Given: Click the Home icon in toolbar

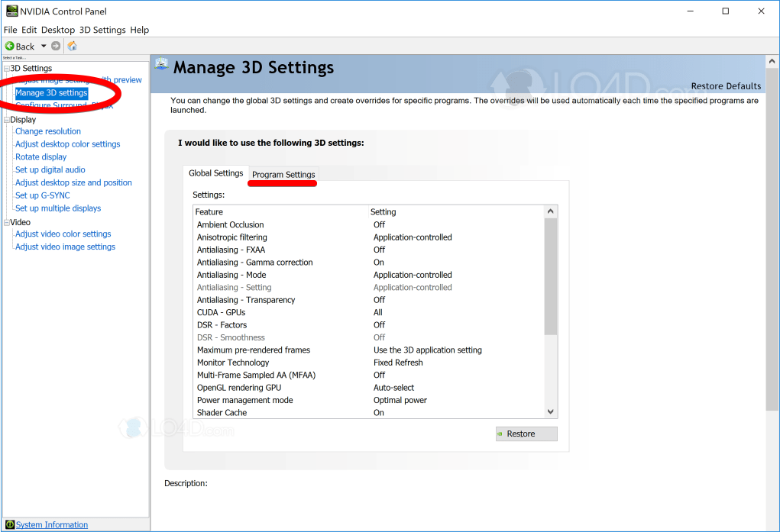Looking at the screenshot, I should tap(72, 47).
